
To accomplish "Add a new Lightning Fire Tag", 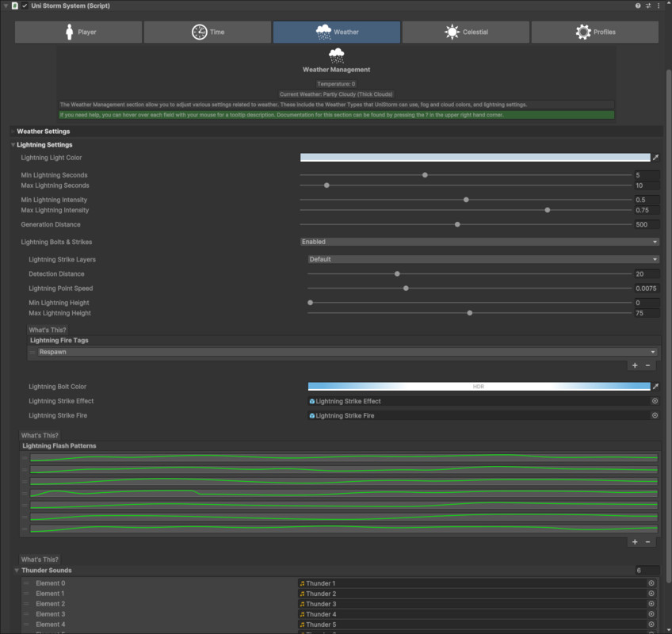I will [x=635, y=365].
